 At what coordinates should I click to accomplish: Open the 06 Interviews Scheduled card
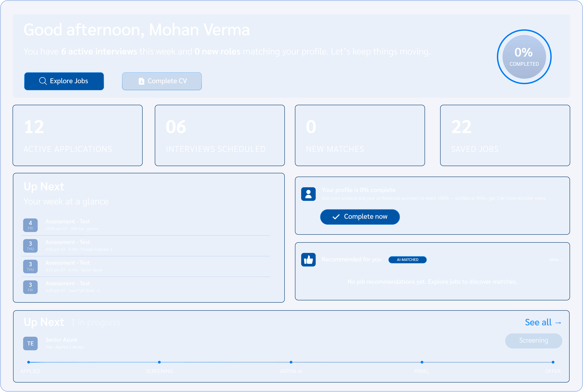point(220,135)
